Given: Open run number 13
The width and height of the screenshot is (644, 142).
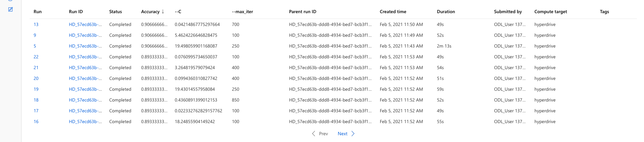Looking at the screenshot, I should click(x=36, y=24).
